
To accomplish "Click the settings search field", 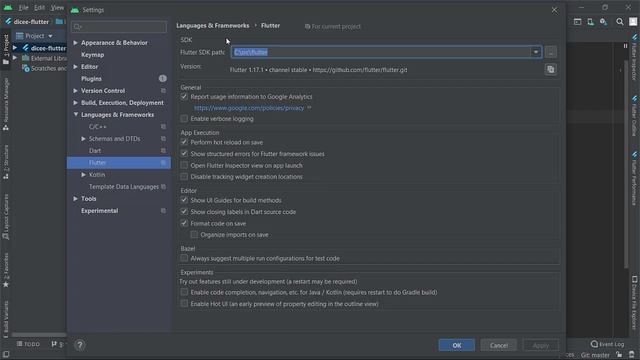I will coord(119,27).
